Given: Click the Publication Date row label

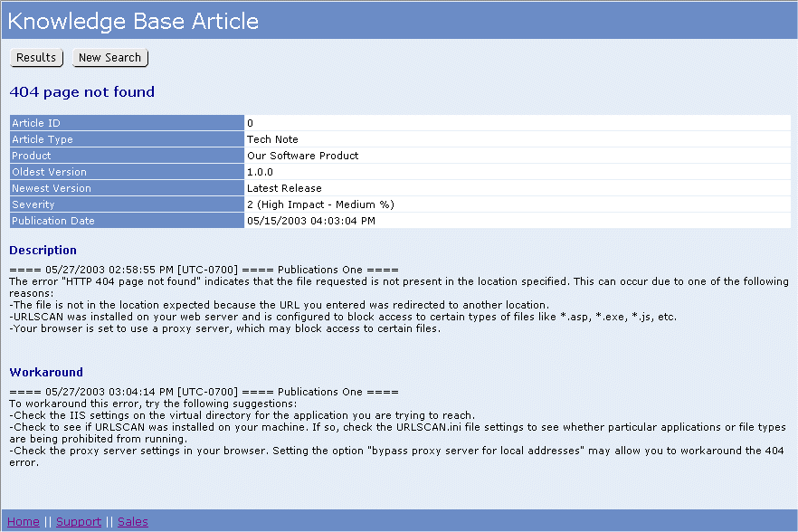Looking at the screenshot, I should click(x=53, y=221).
